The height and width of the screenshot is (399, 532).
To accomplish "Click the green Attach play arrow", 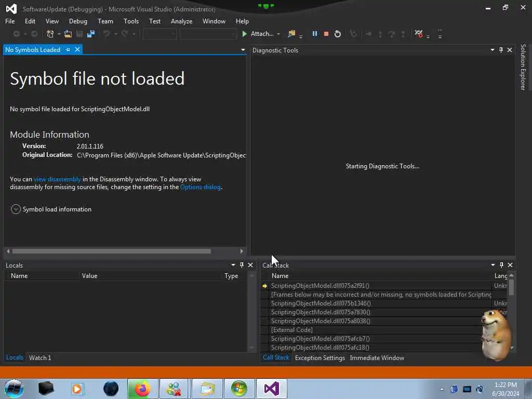I will (244, 34).
